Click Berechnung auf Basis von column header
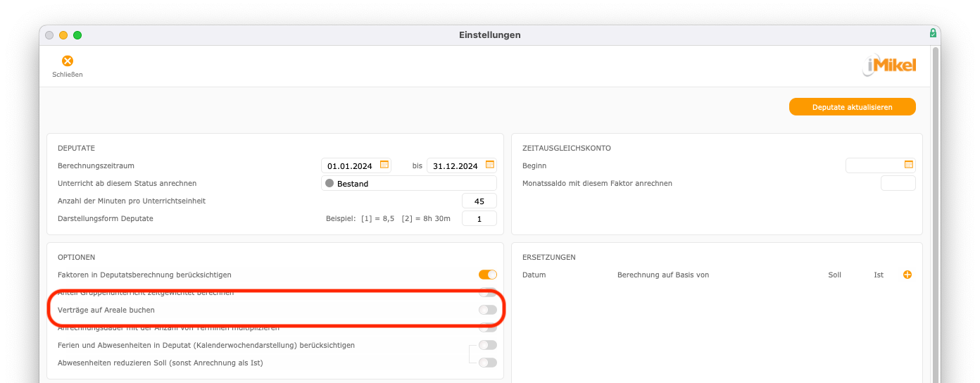 [x=663, y=275]
